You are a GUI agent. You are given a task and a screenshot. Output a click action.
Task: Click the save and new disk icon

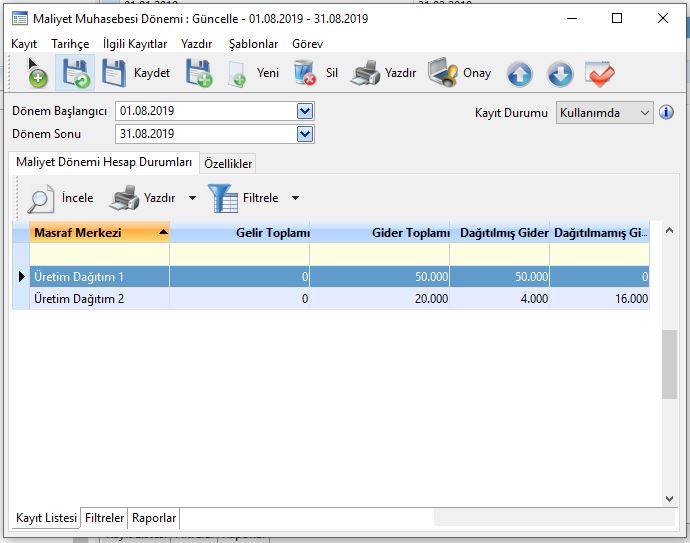[199, 74]
